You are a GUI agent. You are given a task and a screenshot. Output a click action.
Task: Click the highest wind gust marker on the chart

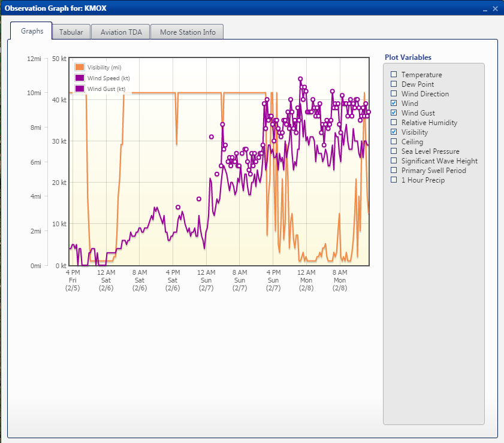click(x=300, y=79)
